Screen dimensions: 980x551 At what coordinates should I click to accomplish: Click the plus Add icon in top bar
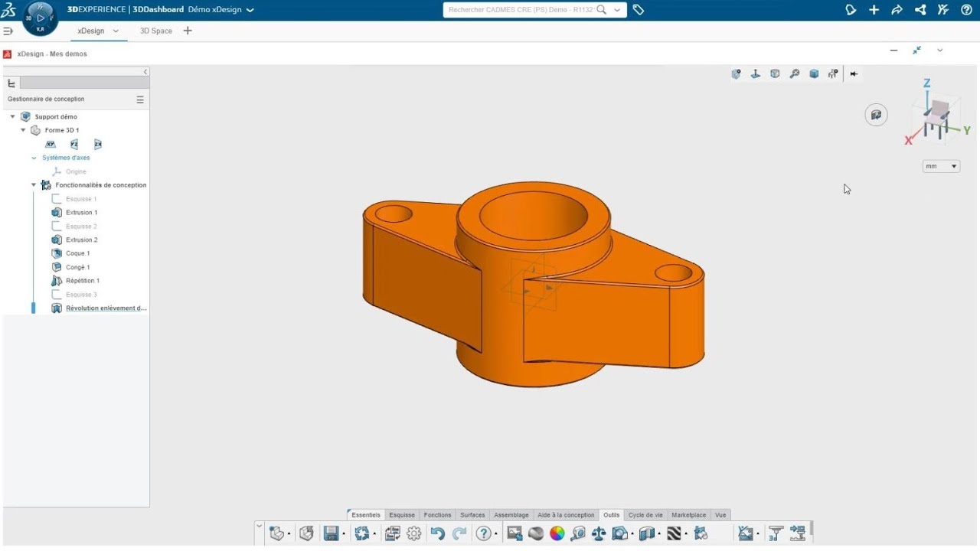(874, 10)
